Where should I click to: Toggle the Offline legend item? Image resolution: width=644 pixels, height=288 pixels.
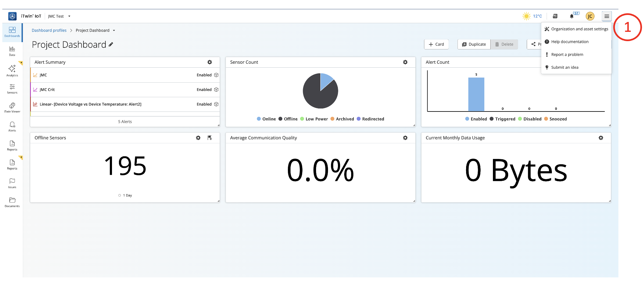[288, 119]
